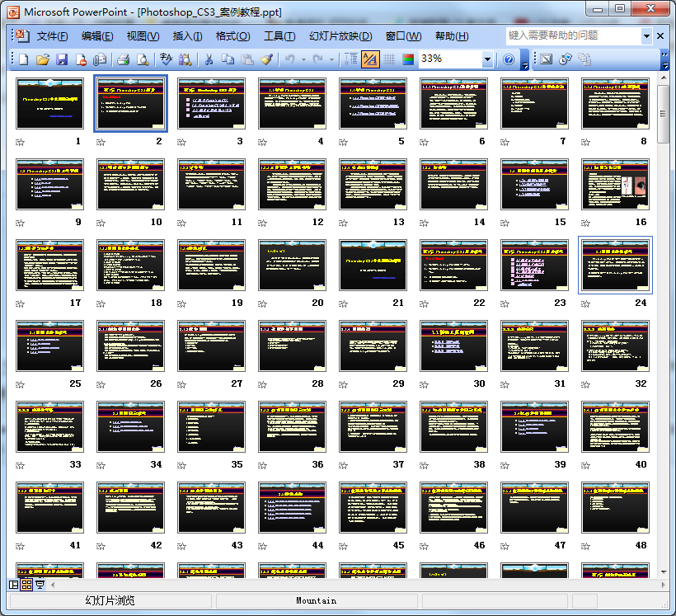Select slide 2 thumbnail
Viewport: 676px width, 616px height.
point(130,104)
